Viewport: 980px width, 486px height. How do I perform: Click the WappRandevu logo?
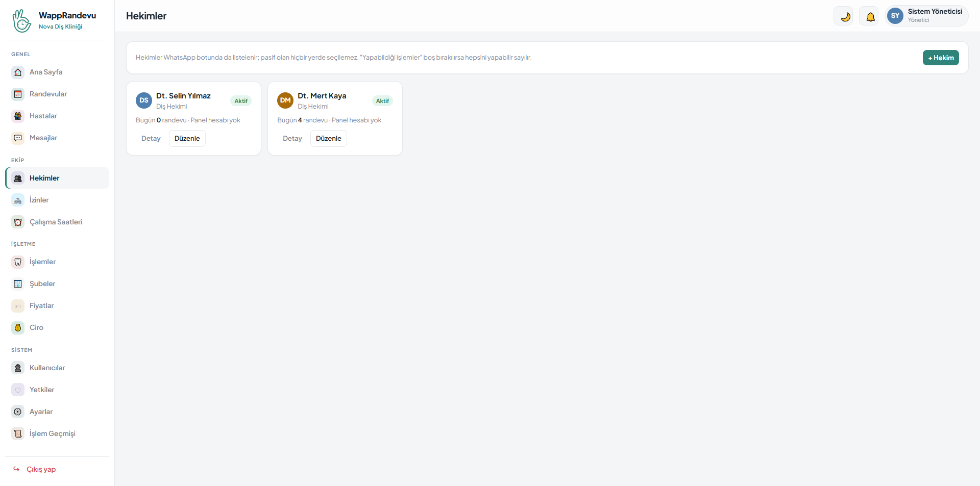pyautogui.click(x=22, y=20)
